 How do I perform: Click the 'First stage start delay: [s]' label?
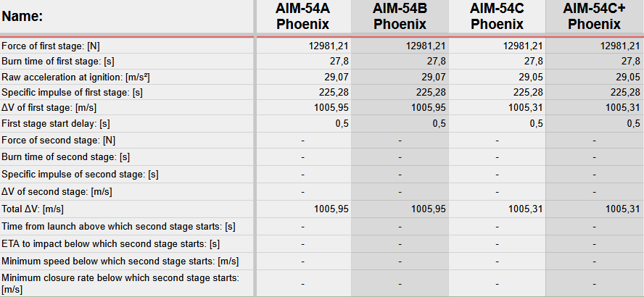point(56,123)
